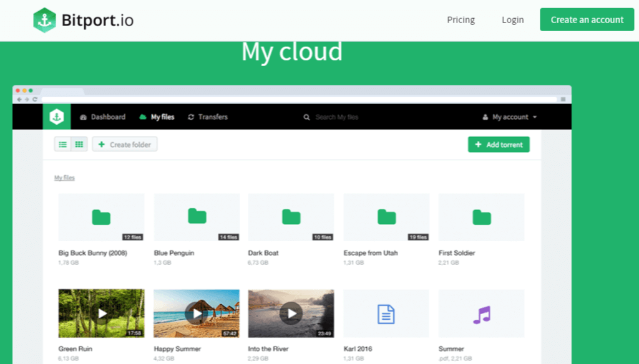The width and height of the screenshot is (639, 364).
Task: Open the Dark Boat folder icon
Action: click(x=291, y=217)
